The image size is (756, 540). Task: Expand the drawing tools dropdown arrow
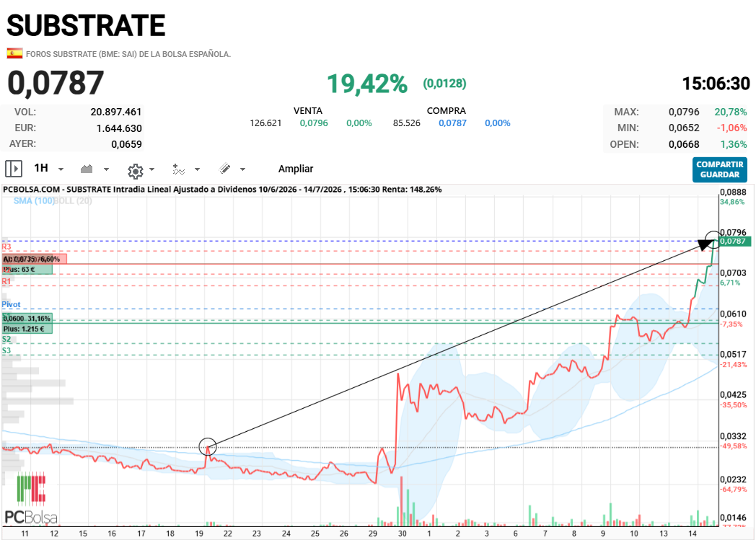(242, 169)
